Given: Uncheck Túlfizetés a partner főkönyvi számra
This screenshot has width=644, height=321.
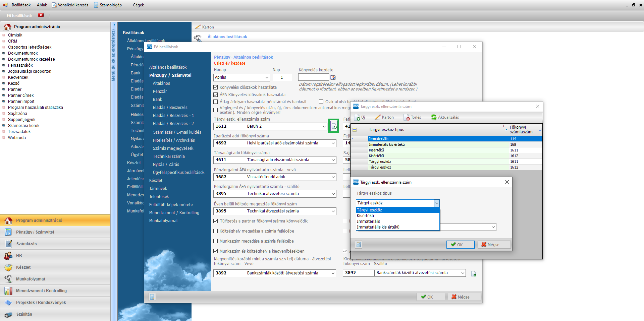Looking at the screenshot, I should [216, 221].
